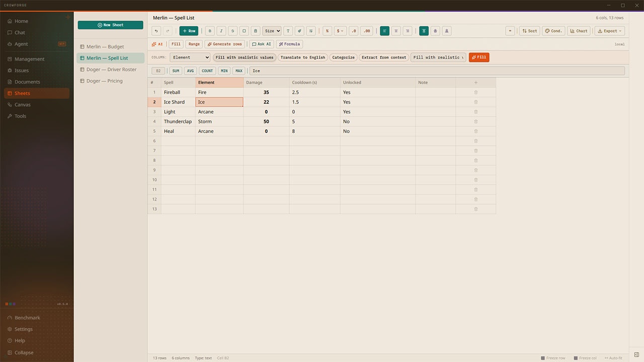This screenshot has width=644, height=362.
Task: Click the single decimal .0 button
Action: (x=354, y=31)
